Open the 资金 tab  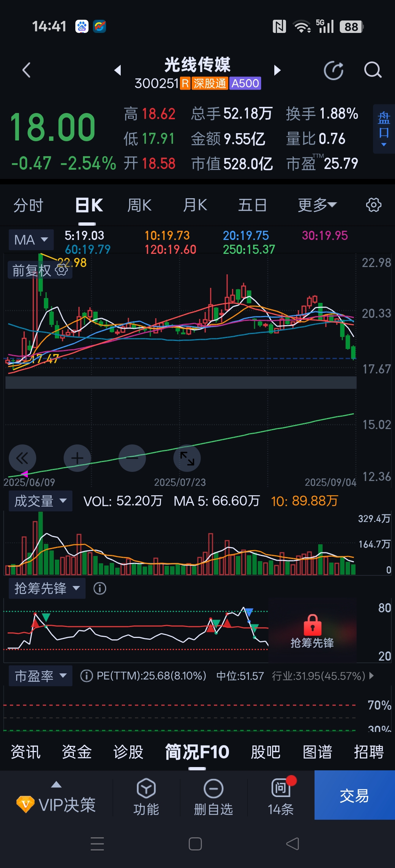click(x=77, y=752)
